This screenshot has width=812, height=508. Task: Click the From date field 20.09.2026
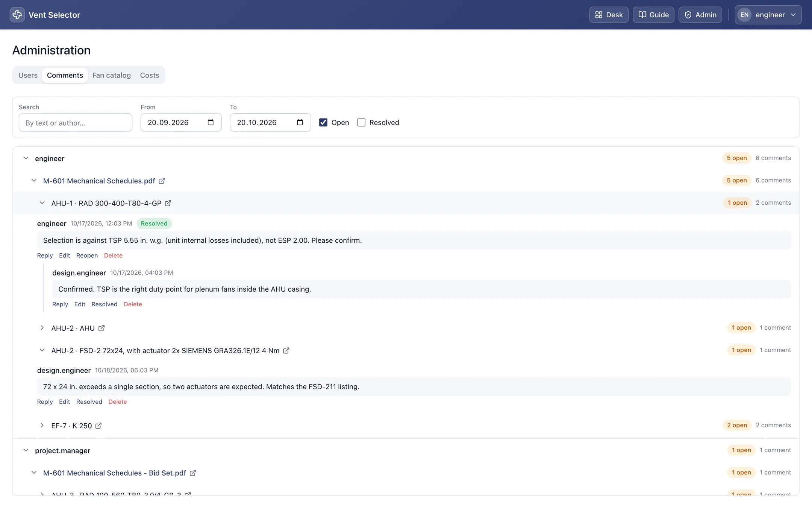[x=181, y=123]
